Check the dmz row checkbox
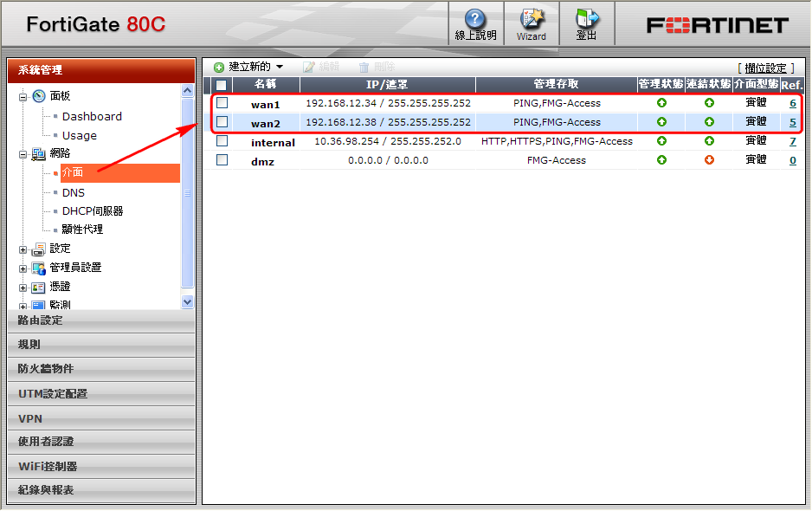812x511 pixels. (222, 159)
